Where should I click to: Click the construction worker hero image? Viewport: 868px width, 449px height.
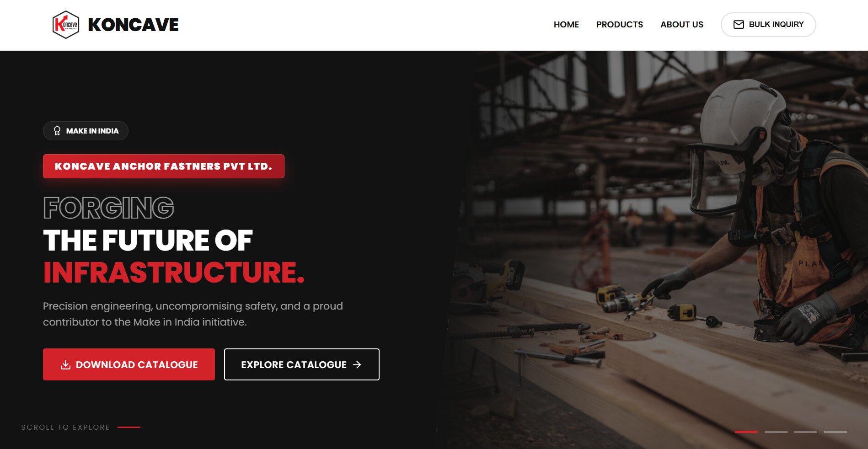coord(654,250)
